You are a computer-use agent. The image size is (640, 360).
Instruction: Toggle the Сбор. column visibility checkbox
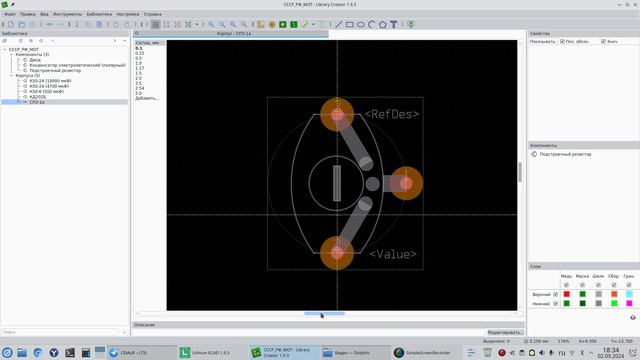point(614,285)
